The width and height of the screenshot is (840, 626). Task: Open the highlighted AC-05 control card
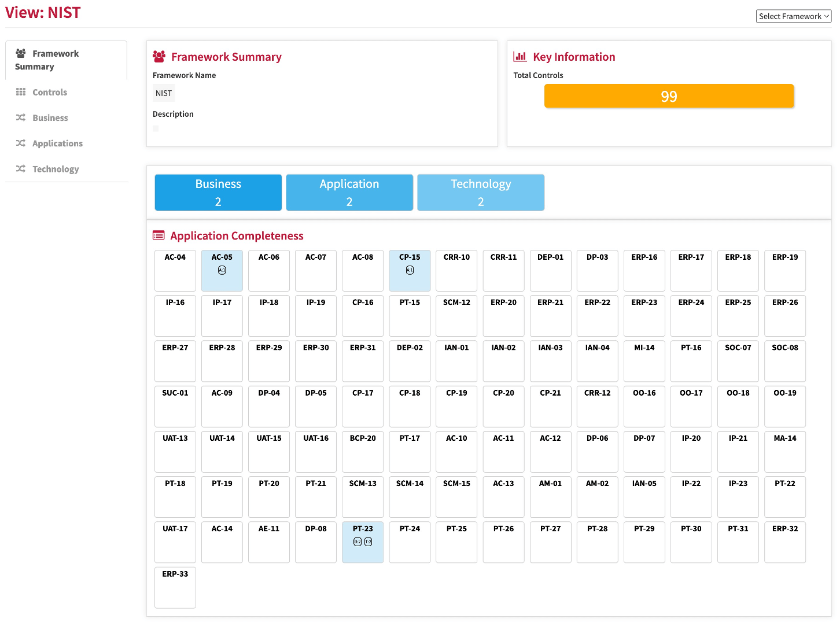tap(222, 271)
